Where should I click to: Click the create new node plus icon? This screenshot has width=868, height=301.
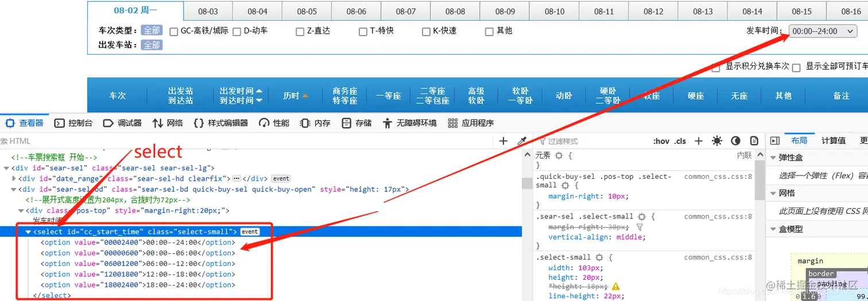coord(503,141)
